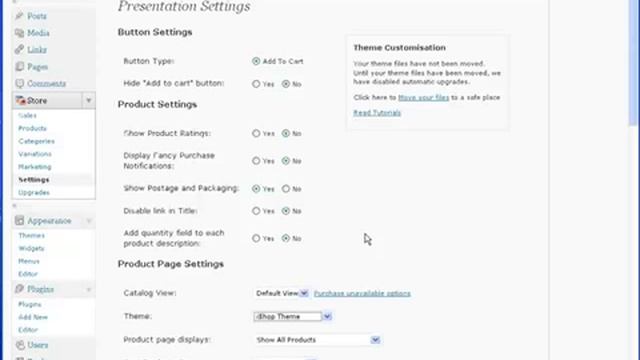
Task: Collapse the Appearance menu arrow
Action: pos(89,221)
